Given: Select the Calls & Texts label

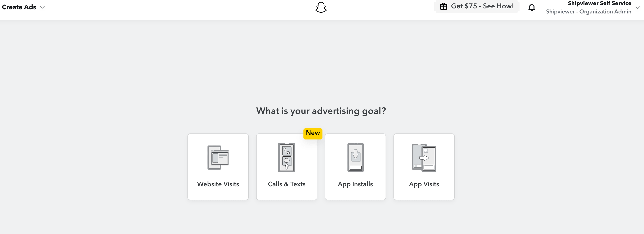Looking at the screenshot, I should click(287, 184).
